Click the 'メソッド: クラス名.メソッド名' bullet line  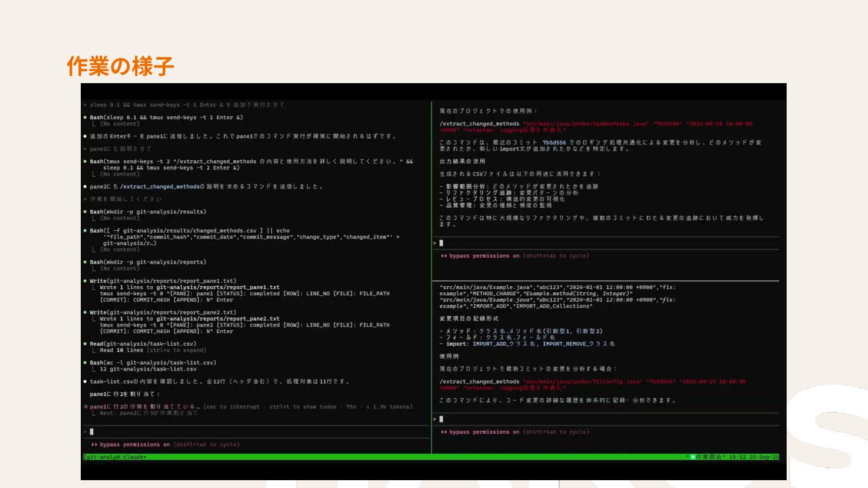tap(521, 331)
